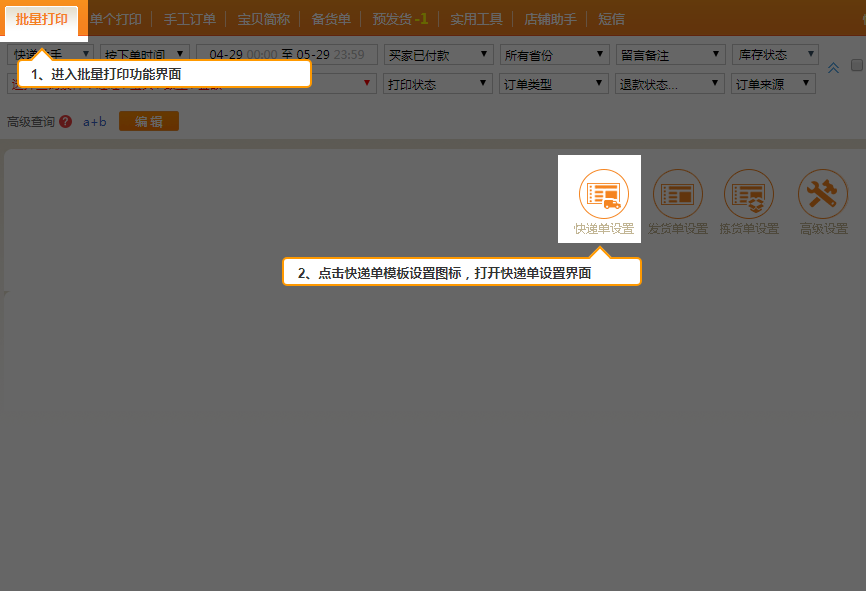Open the 退款状态 dropdown
Viewport: 867px width, 591px height.
point(671,85)
